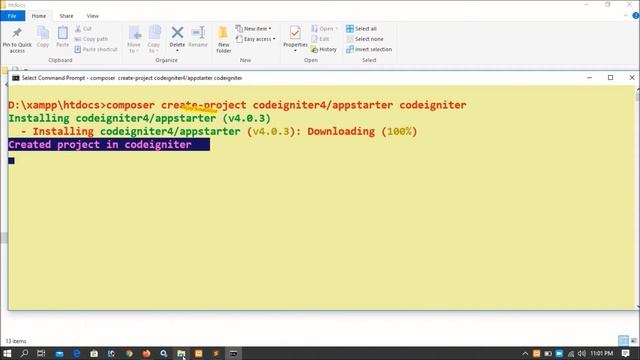Click Command Prompt vertical scrollbar
The width and height of the screenshot is (640, 360).
coord(637,197)
